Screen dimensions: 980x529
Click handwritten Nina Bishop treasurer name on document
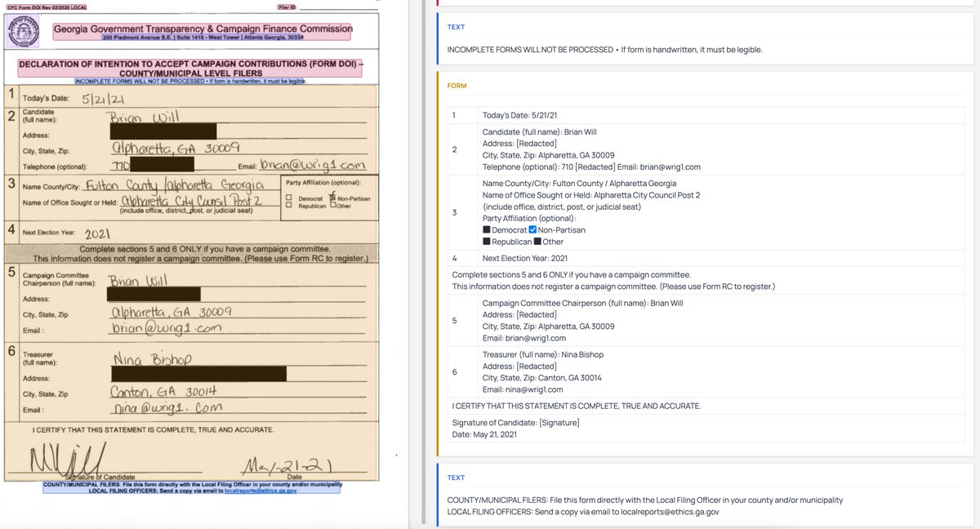(x=153, y=358)
